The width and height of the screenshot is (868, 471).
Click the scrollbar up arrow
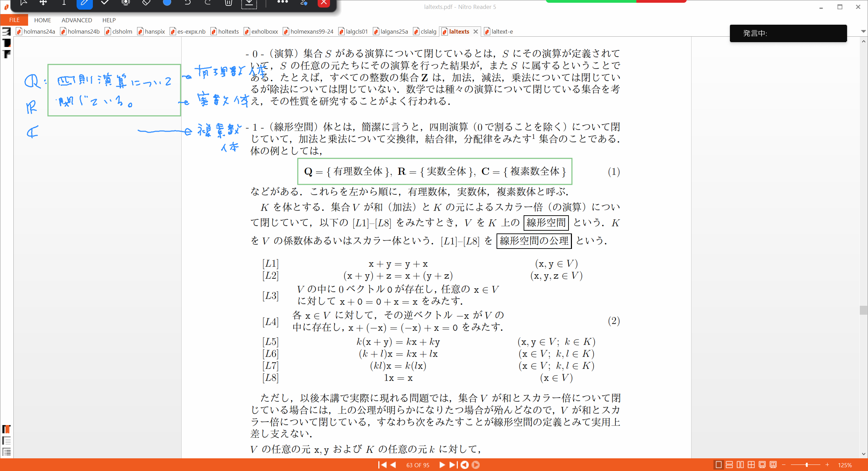click(x=863, y=41)
